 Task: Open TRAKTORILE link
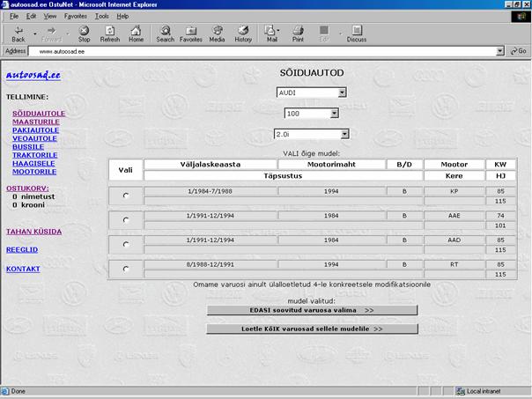(x=35, y=155)
